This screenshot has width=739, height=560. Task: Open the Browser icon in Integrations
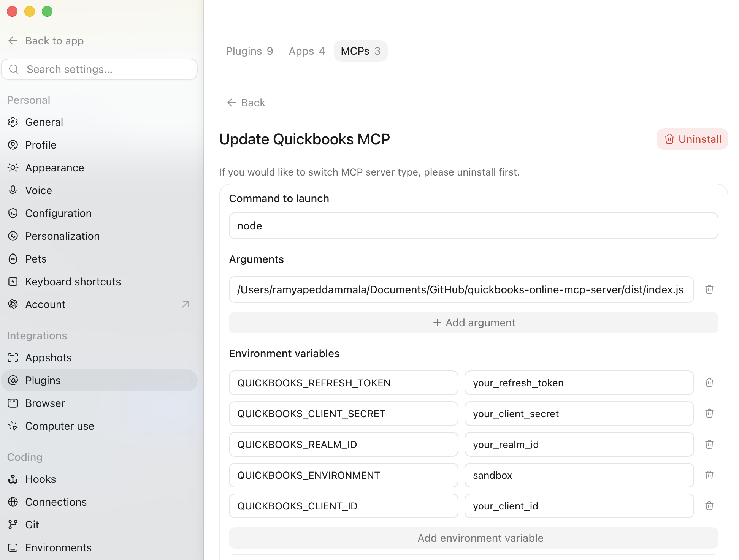13,403
